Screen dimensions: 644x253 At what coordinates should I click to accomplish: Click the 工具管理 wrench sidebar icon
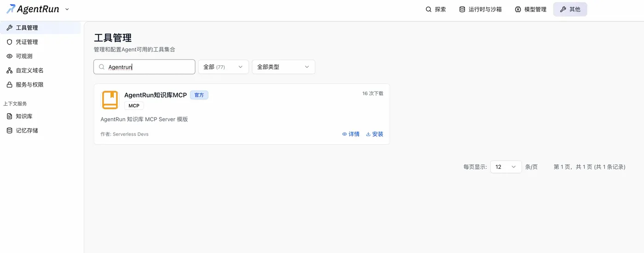[9, 28]
